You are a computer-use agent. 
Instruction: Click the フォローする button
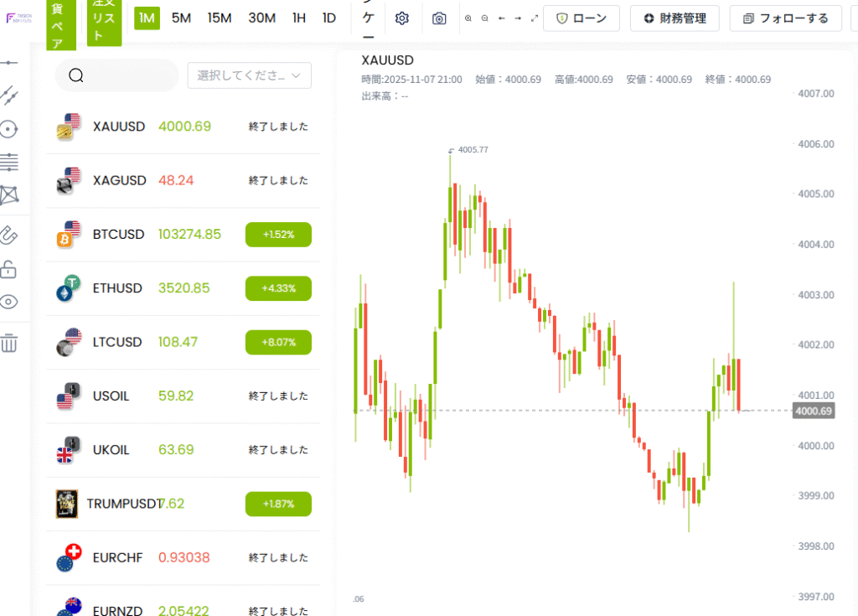click(x=785, y=18)
